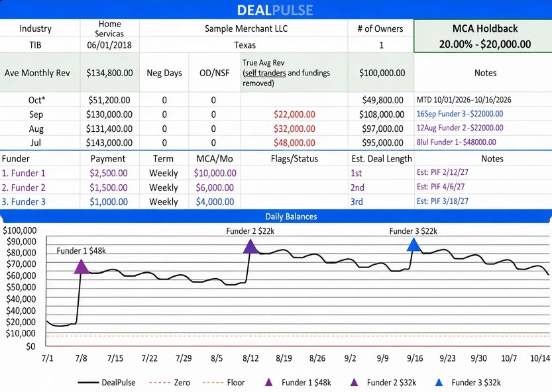The image size is (552, 392).
Task: Click the 8Jul Funder 1 -$48000.00 note
Action: point(456,142)
